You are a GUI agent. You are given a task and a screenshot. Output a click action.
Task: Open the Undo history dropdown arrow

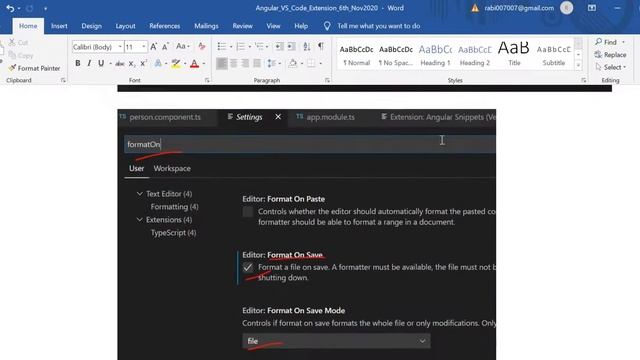click(19, 9)
